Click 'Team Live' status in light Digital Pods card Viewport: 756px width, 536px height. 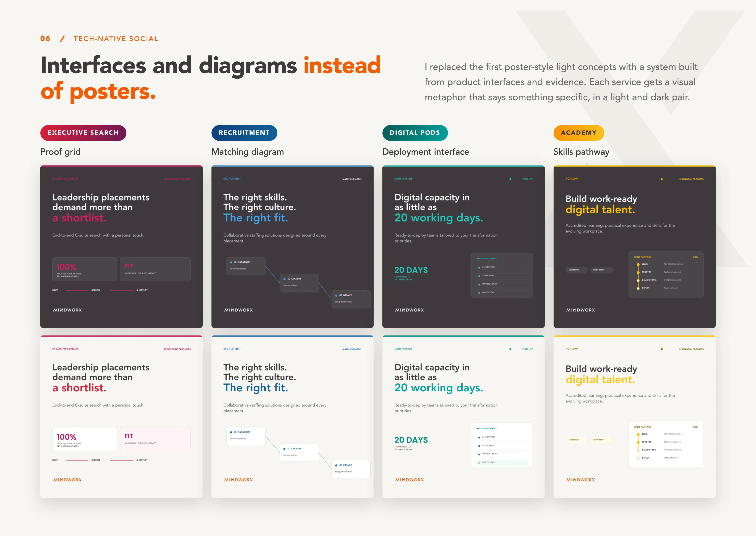pyautogui.click(x=527, y=349)
